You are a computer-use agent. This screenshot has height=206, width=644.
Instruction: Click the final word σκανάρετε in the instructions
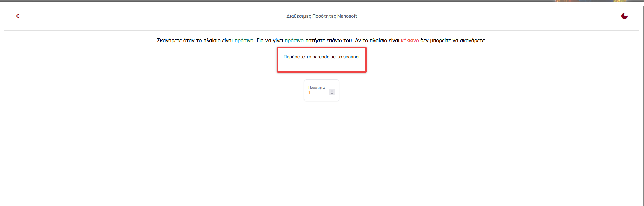(472, 41)
